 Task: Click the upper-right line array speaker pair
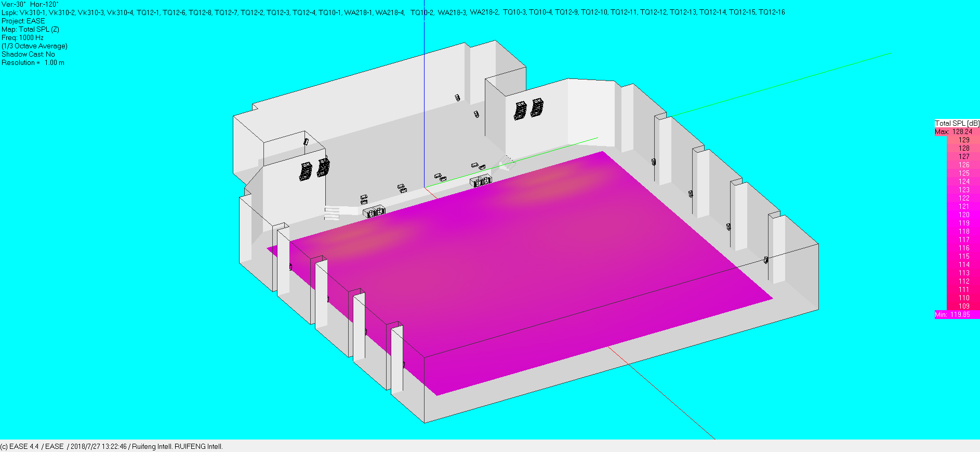528,109
